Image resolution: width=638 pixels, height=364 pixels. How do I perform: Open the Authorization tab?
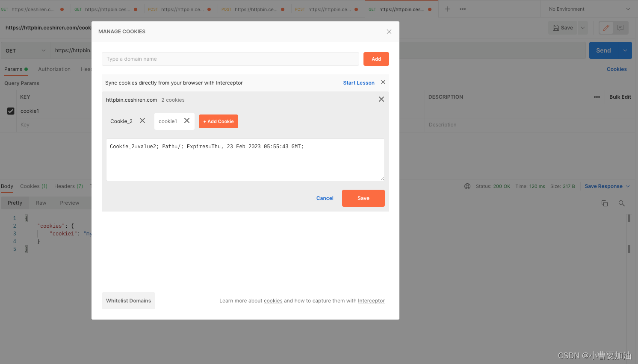[x=54, y=69]
